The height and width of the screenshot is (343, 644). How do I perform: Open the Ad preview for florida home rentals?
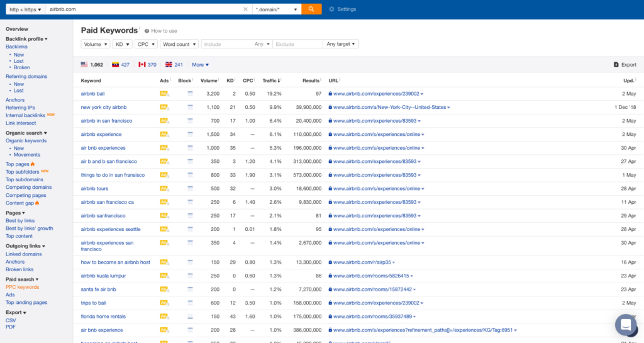tap(164, 317)
